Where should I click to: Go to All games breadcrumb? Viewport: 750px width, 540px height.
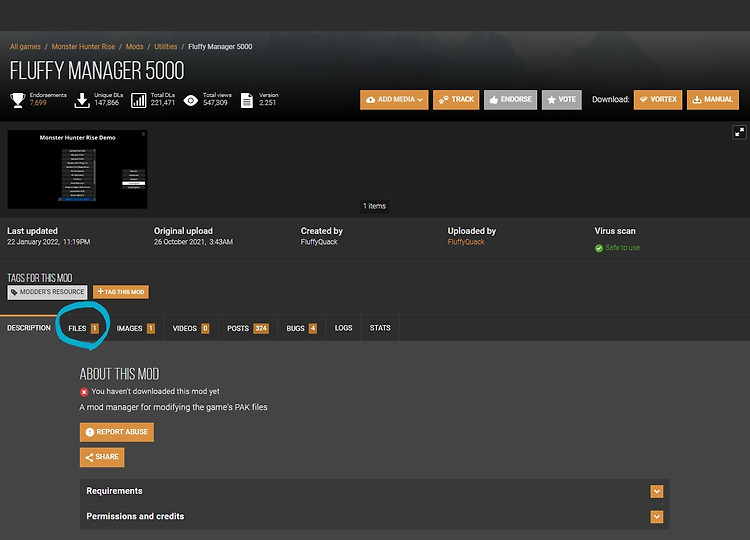(25, 46)
